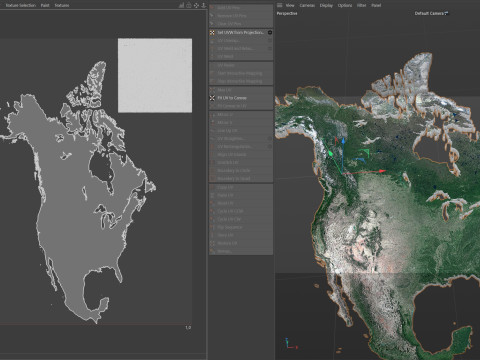Run the UV Unwrap command
The width and height of the screenshot is (480, 360).
coord(241,40)
